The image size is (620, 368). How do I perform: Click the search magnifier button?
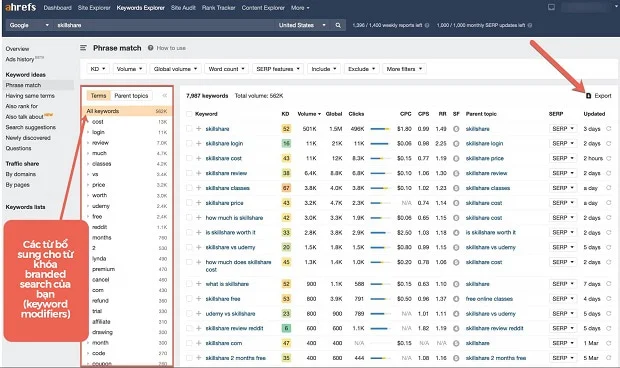coord(338,25)
